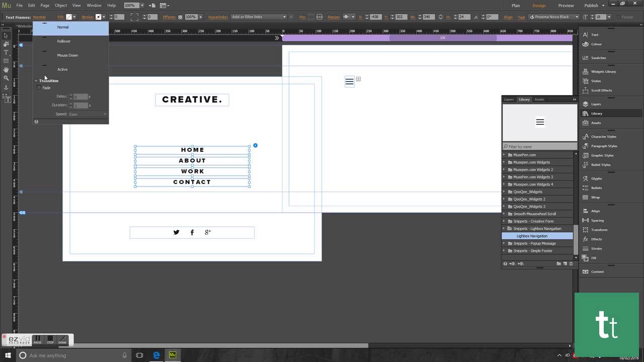Open Microsoft Edge from taskbar

pos(156,355)
